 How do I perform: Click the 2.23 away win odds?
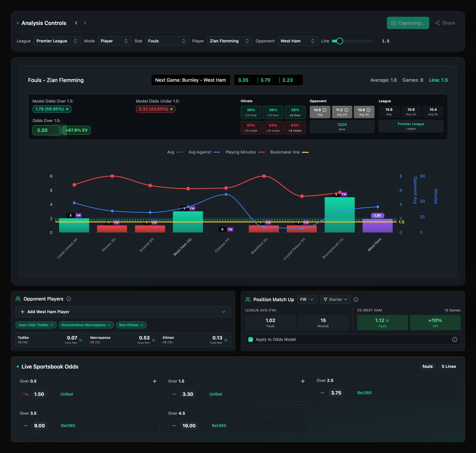click(x=288, y=80)
